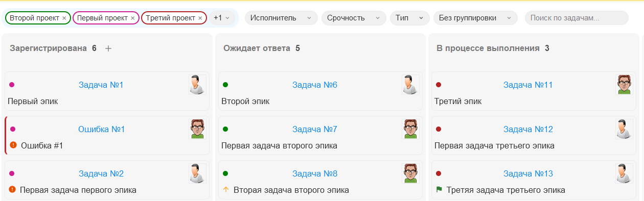
Task: Remove the Первый проект filter tag
Action: point(132,18)
